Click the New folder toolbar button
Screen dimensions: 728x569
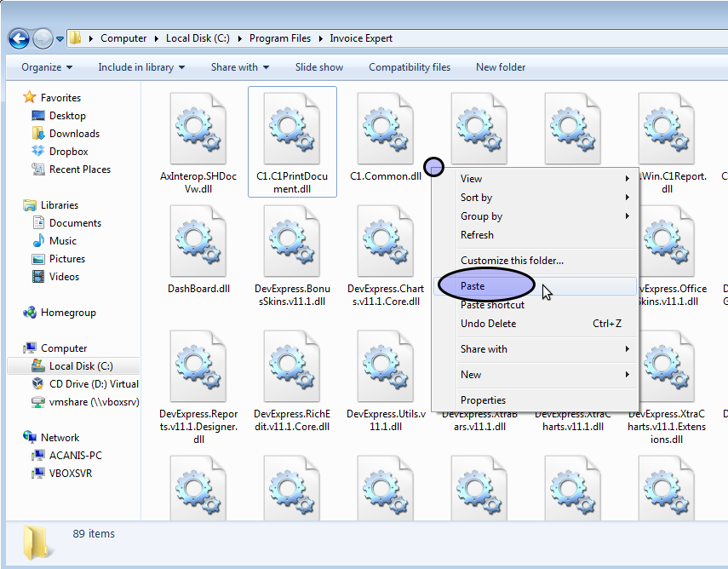point(501,67)
